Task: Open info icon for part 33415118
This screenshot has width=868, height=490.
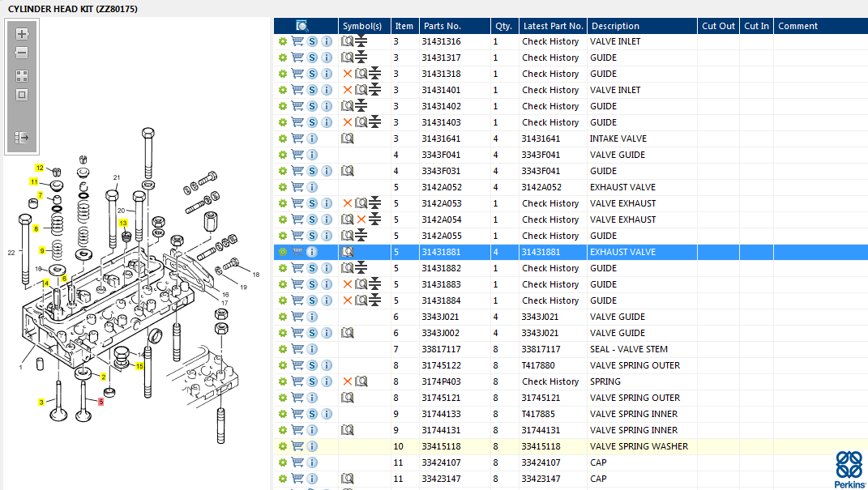Action: 313,446
